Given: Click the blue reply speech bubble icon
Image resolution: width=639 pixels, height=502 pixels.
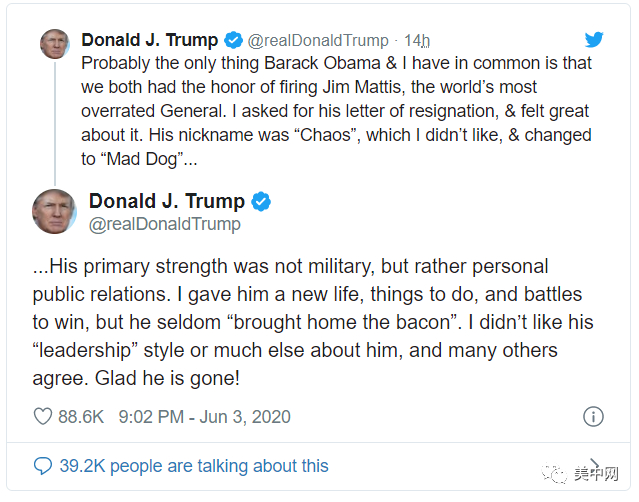Looking at the screenshot, I should [42, 466].
